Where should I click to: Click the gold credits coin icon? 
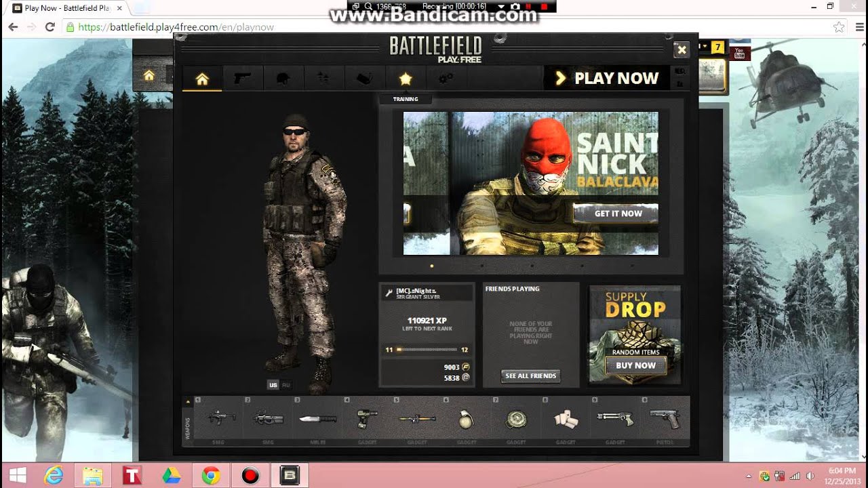(x=466, y=367)
